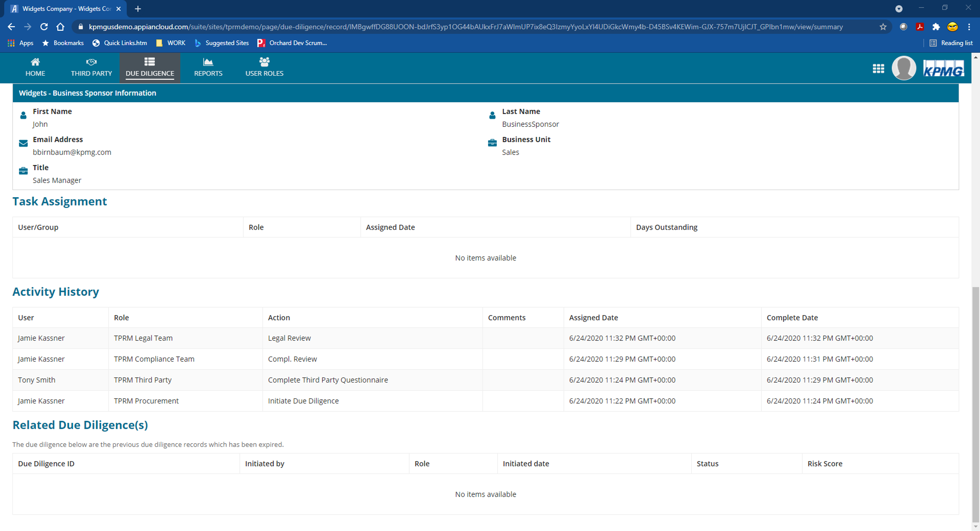This screenshot has height=531, width=980.
Task: Open Quick Links.htm bookmark
Action: click(119, 43)
